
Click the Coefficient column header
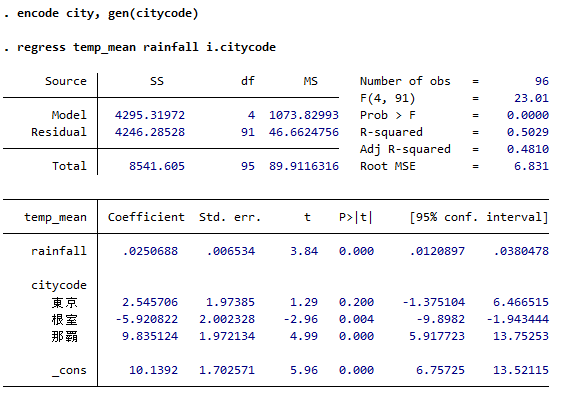pyautogui.click(x=146, y=217)
